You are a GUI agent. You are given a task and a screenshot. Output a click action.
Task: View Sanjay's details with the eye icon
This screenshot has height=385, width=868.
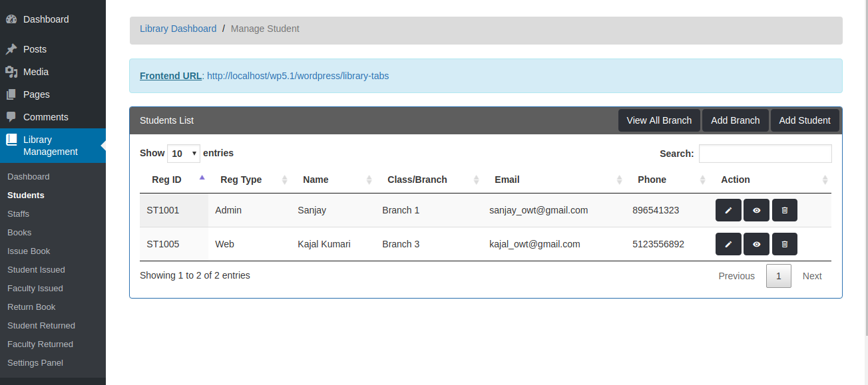[x=756, y=210]
